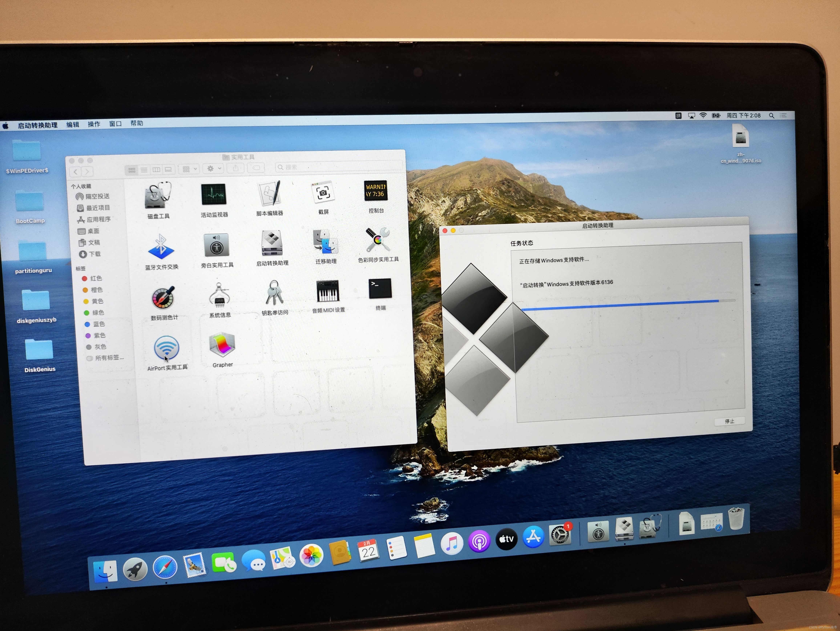Open System Preferences from the Dock
The width and height of the screenshot is (840, 631).
(560, 535)
